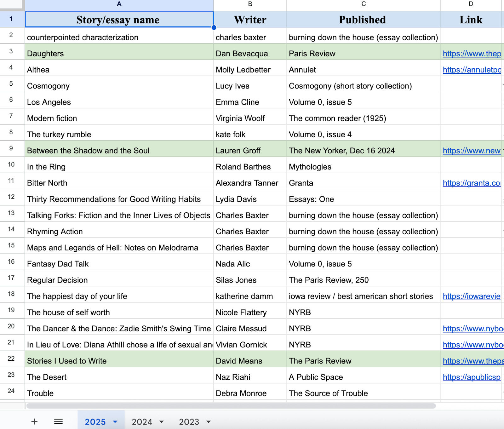The width and height of the screenshot is (504, 429).
Task: Open the all sheets list icon
Action: [59, 421]
